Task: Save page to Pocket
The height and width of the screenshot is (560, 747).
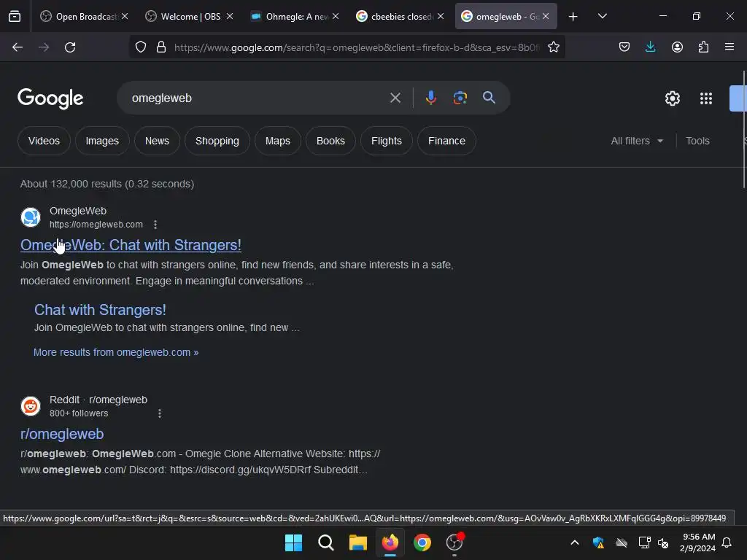Action: [624, 47]
